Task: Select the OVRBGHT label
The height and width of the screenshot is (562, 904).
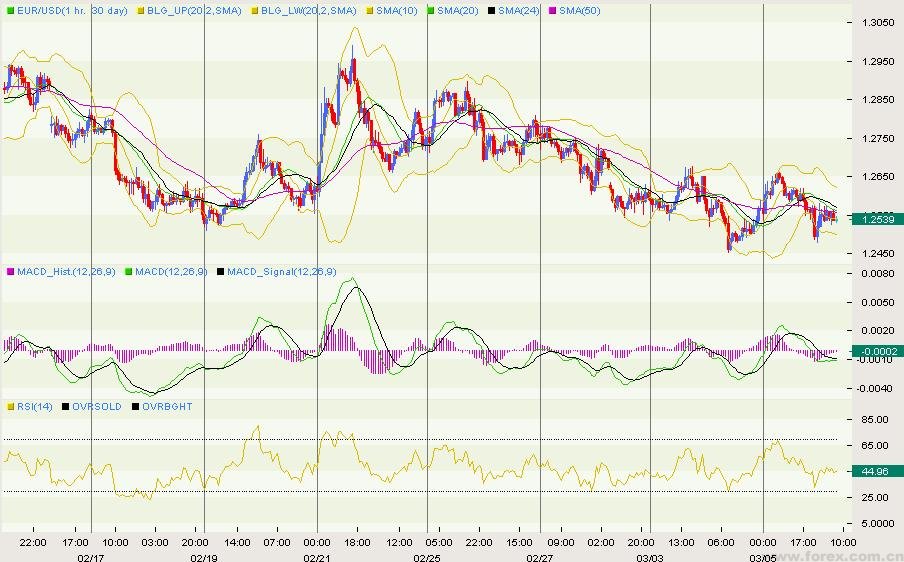Action: [x=167, y=406]
